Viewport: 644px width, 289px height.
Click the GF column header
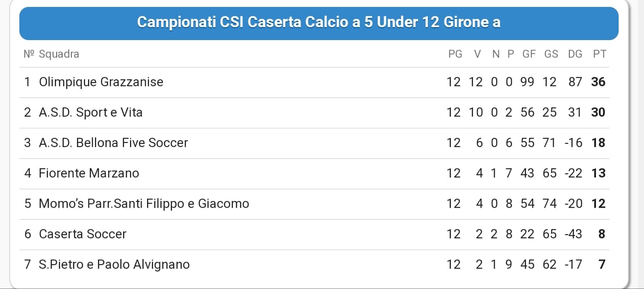[529, 54]
